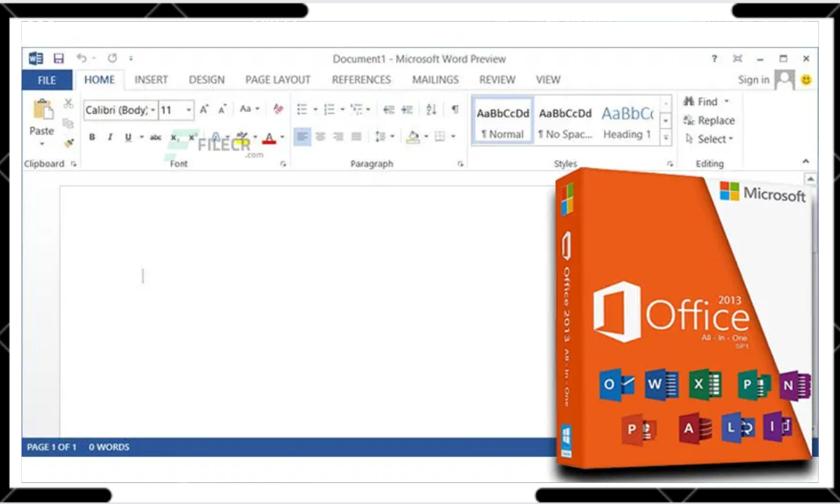Click the Copy icon in Clipboard group
This screenshot has height=504, width=840.
(69, 123)
